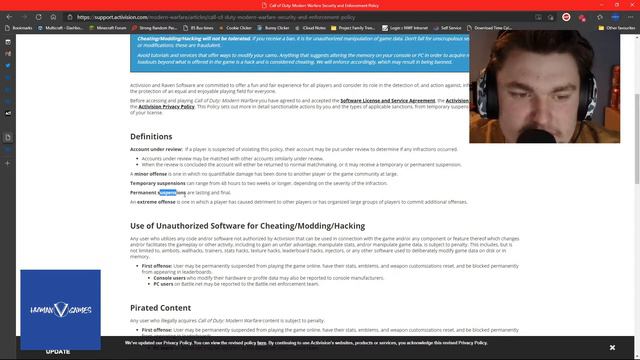Open the red circular blocker extension icon

pyautogui.click(x=566, y=17)
